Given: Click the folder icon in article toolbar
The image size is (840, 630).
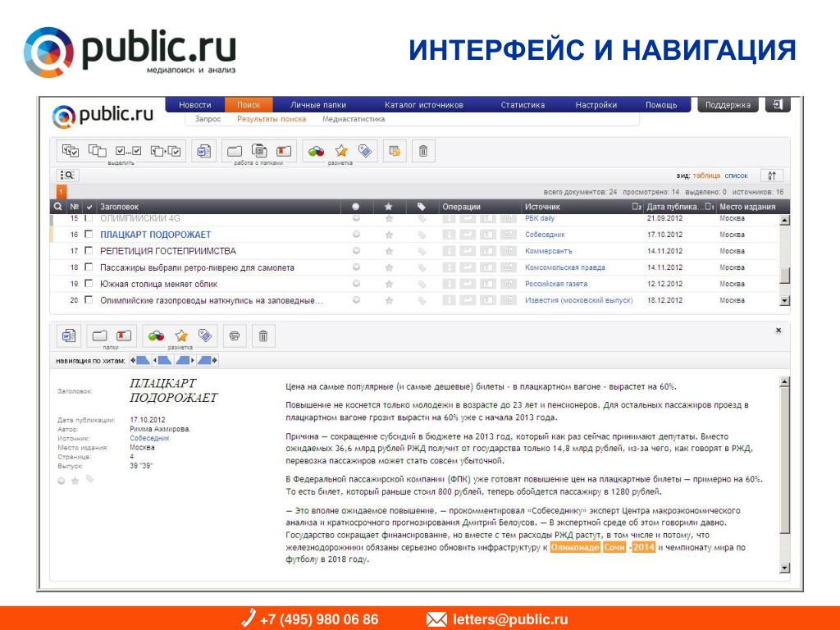Looking at the screenshot, I should point(99,336).
